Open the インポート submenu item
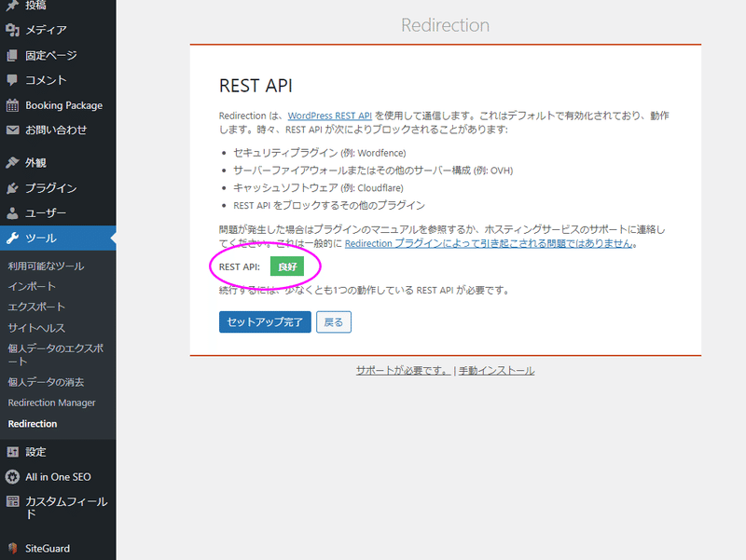Image resolution: width=746 pixels, height=560 pixels. pyautogui.click(x=32, y=286)
